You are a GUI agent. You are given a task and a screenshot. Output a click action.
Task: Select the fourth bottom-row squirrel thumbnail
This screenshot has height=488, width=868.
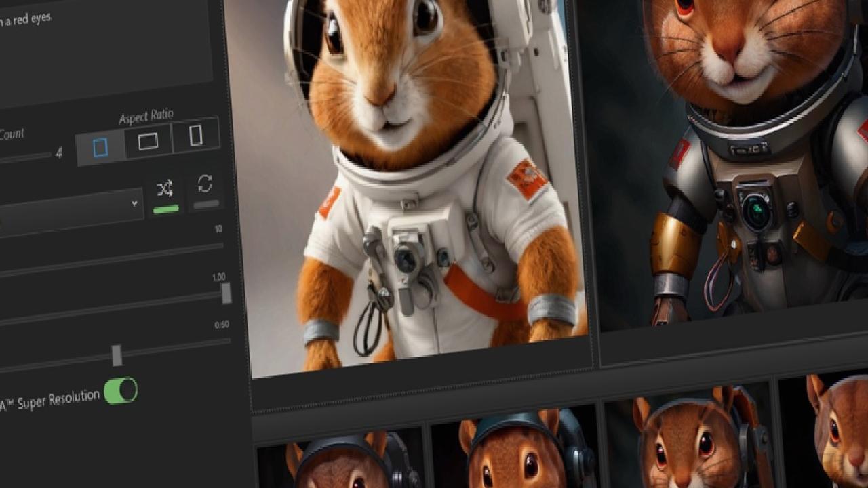824,428
